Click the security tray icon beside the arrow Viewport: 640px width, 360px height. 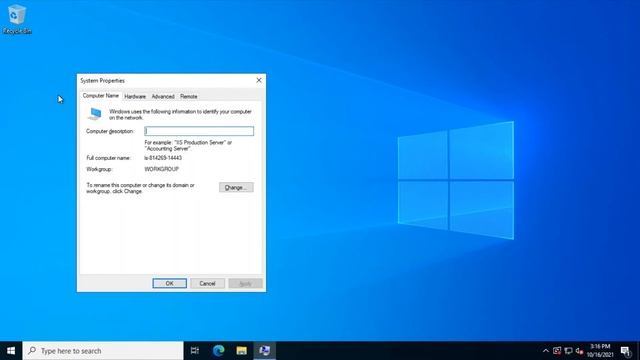click(x=557, y=351)
